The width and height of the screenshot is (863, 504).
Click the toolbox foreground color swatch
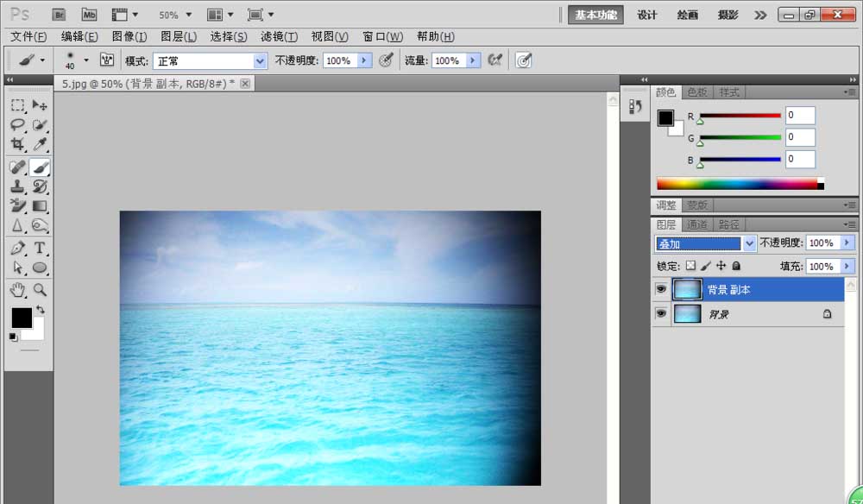22,318
